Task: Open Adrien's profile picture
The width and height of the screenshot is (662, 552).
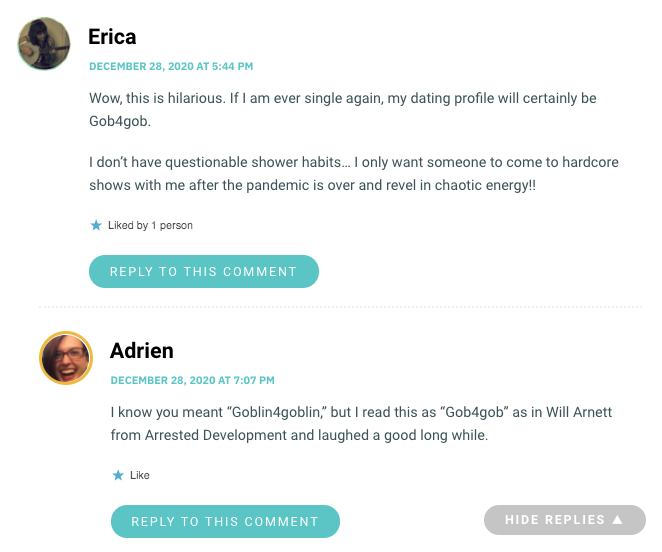Action: click(x=66, y=358)
